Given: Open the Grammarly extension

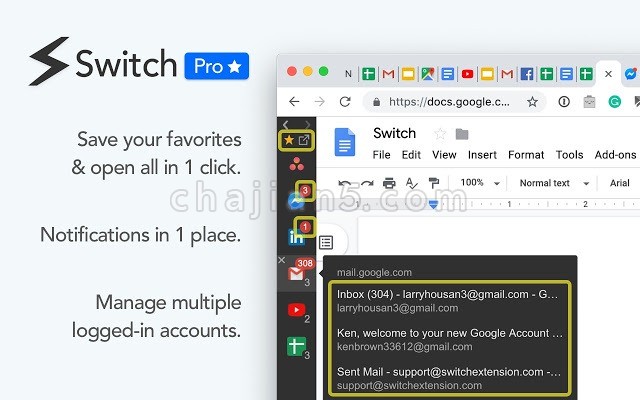Looking at the screenshot, I should click(614, 102).
